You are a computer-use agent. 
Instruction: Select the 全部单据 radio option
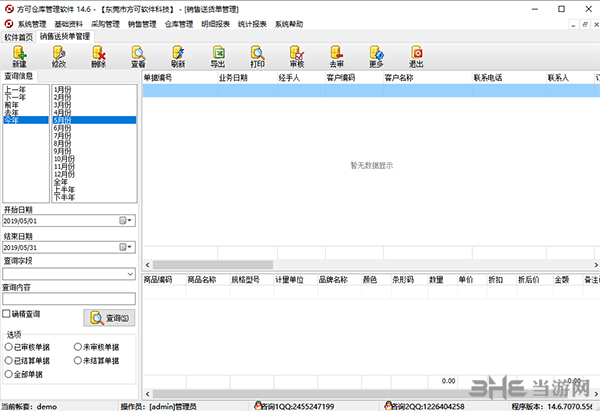(8, 374)
